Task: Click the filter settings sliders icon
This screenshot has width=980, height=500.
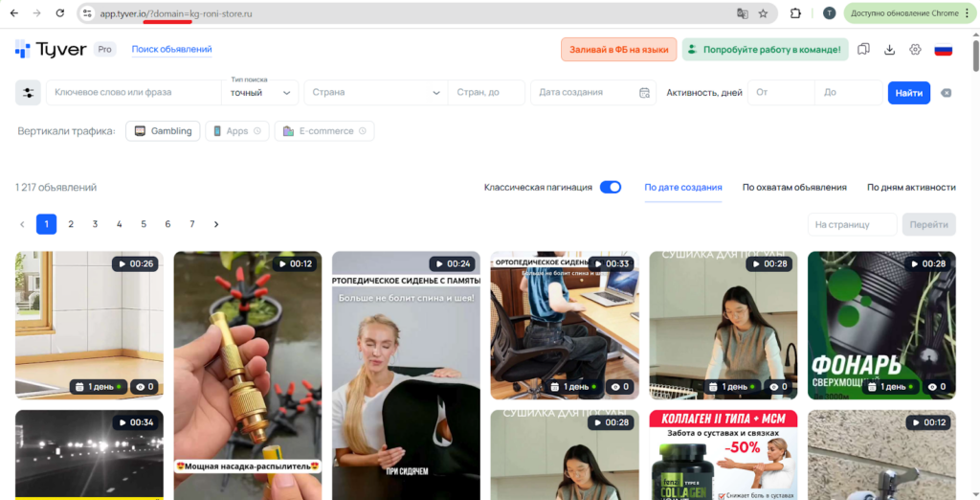Action: (x=28, y=93)
